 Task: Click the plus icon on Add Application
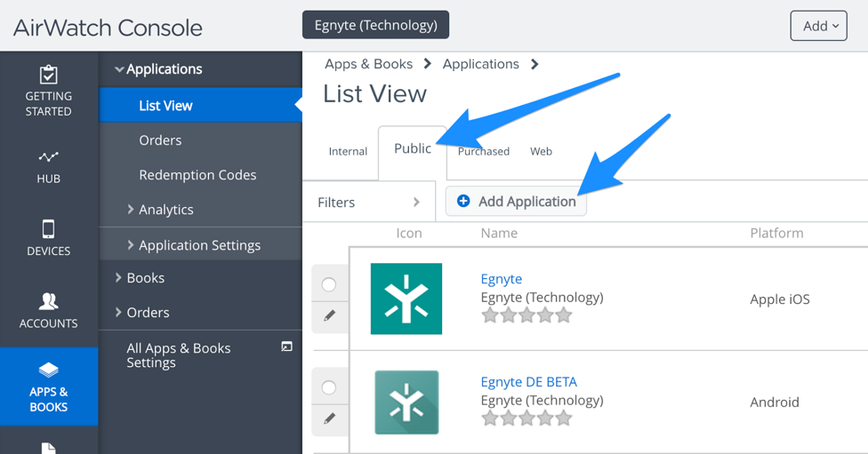463,201
